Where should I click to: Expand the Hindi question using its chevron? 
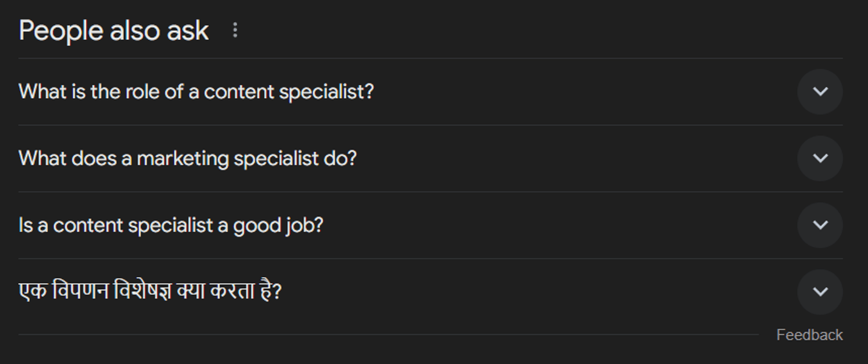[x=820, y=292]
